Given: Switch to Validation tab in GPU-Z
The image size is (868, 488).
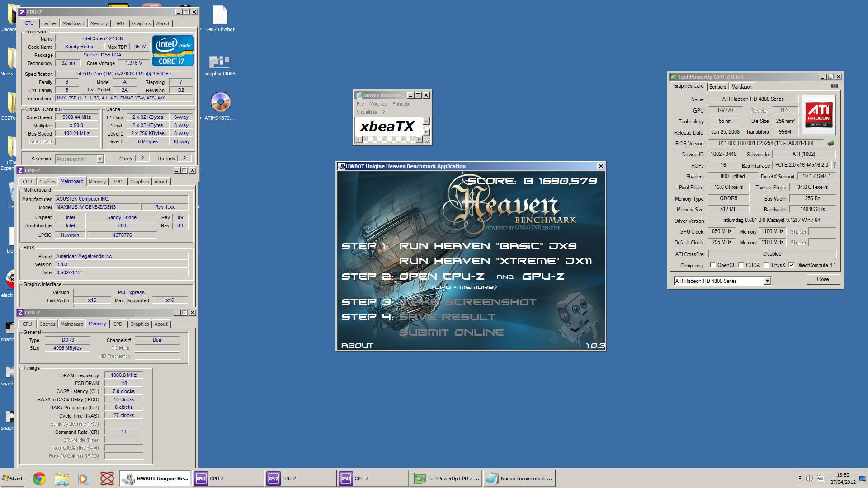Looking at the screenshot, I should [x=742, y=87].
